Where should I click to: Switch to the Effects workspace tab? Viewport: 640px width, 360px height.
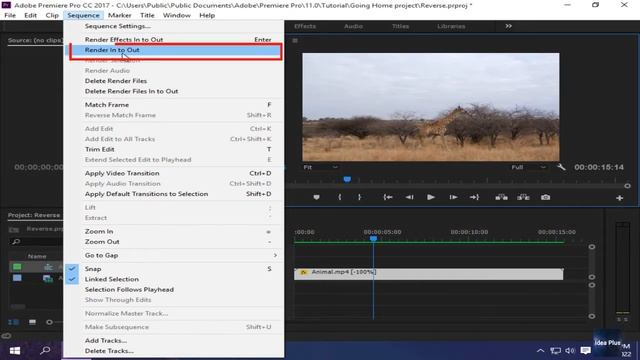(x=305, y=26)
